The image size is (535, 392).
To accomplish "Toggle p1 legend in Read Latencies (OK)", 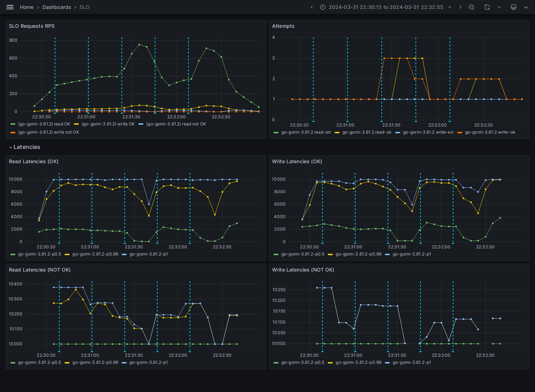I will [x=148, y=254].
